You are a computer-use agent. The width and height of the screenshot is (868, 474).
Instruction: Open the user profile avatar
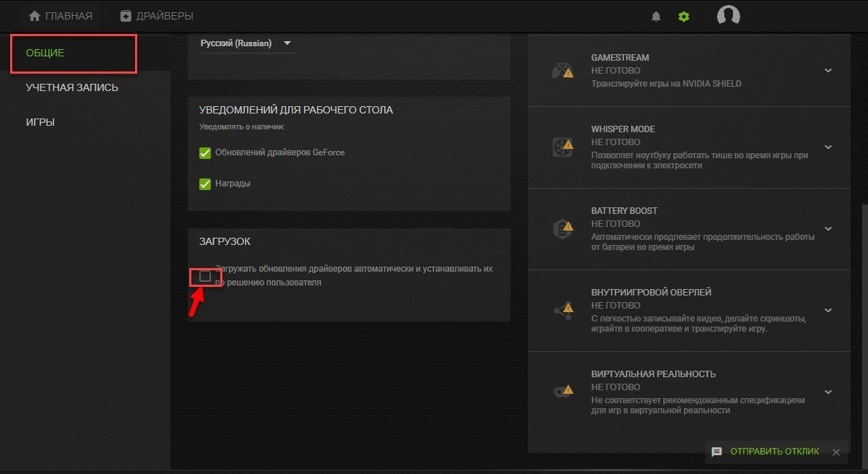click(x=728, y=16)
